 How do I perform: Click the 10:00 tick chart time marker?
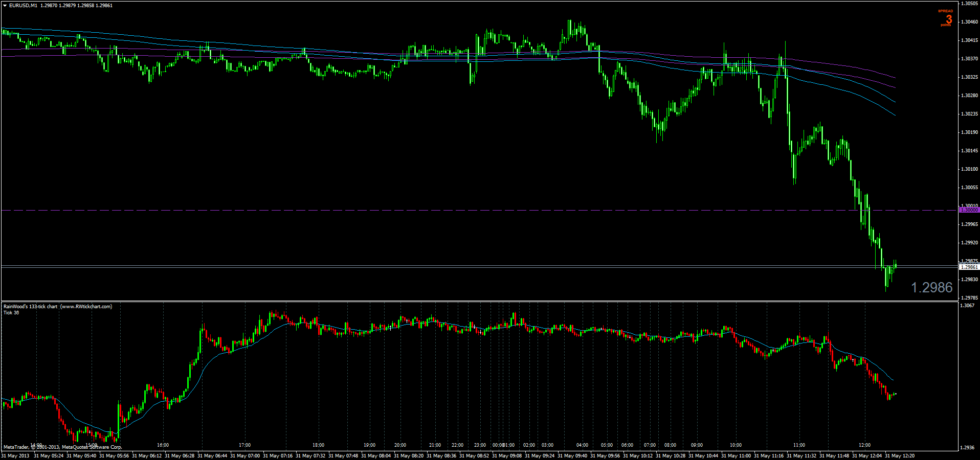[x=736, y=445]
